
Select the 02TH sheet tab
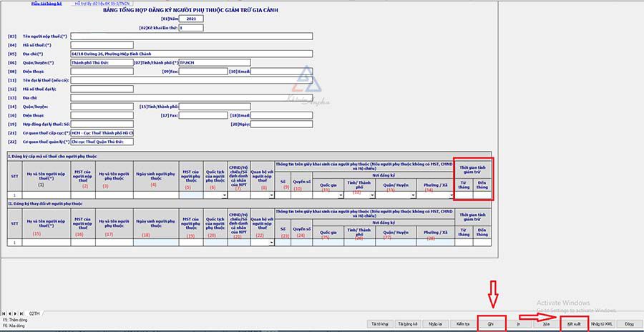[x=34, y=313]
